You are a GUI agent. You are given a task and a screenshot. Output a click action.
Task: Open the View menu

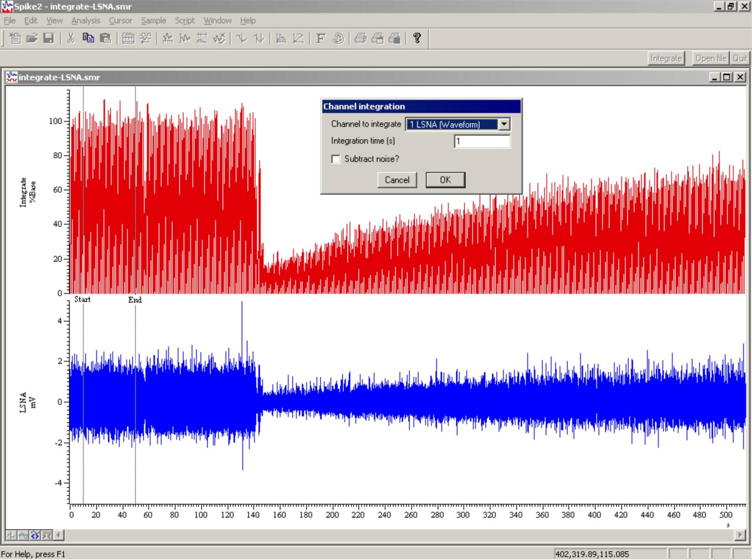(54, 21)
